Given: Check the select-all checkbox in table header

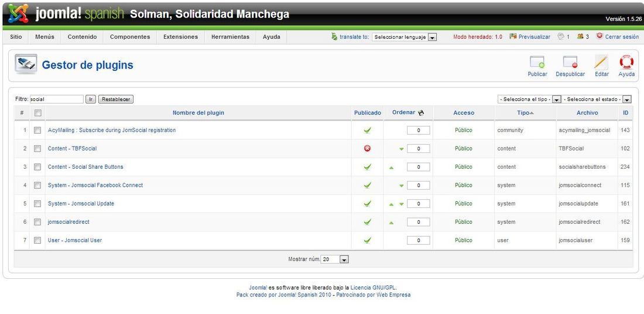Looking at the screenshot, I should pos(37,112).
